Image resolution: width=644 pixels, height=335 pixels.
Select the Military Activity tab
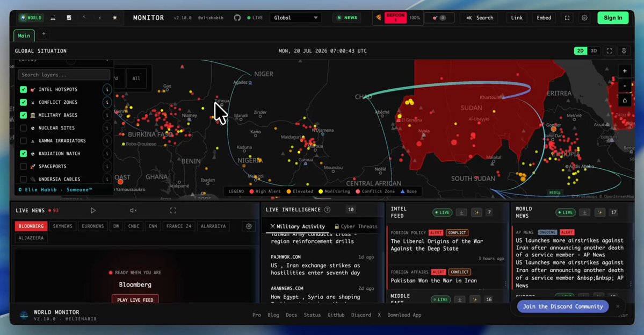point(298,226)
